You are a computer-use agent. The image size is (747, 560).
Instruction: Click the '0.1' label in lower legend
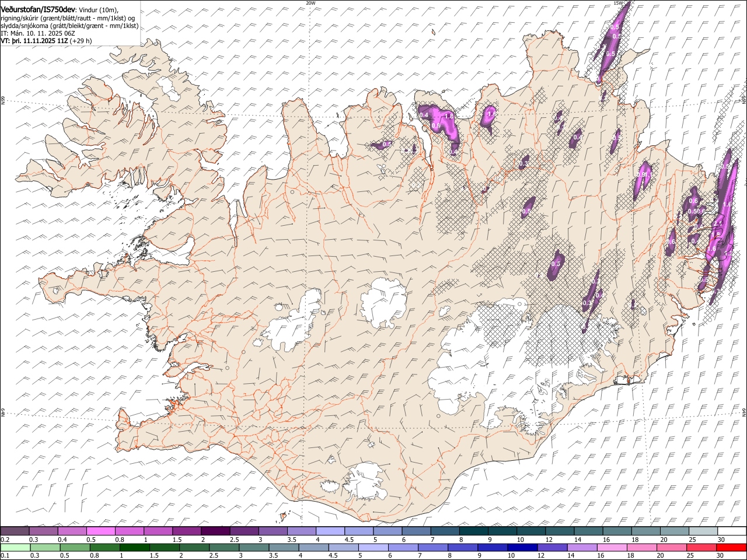4,555
